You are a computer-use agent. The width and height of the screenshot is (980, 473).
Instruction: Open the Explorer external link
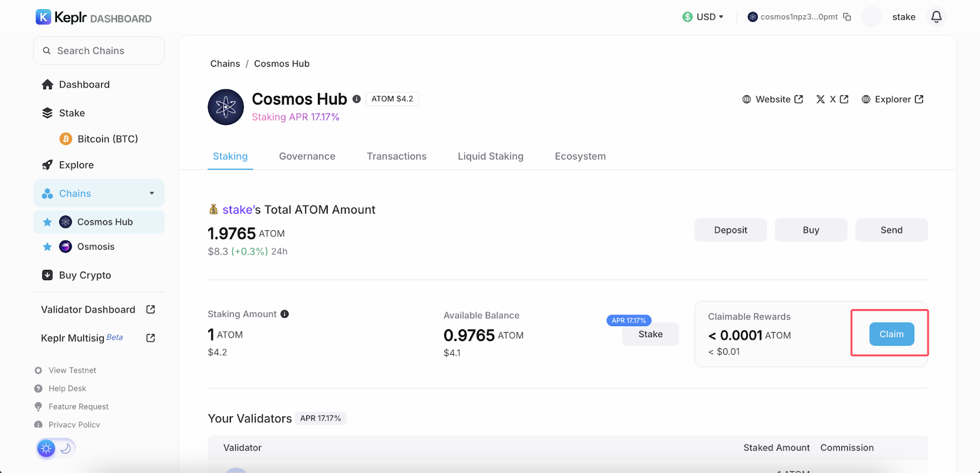pos(892,100)
